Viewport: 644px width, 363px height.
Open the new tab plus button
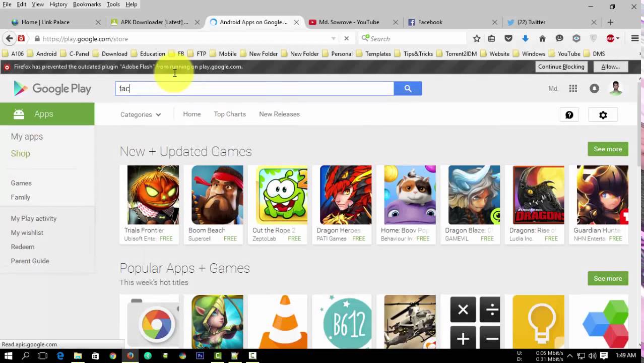coord(610,22)
